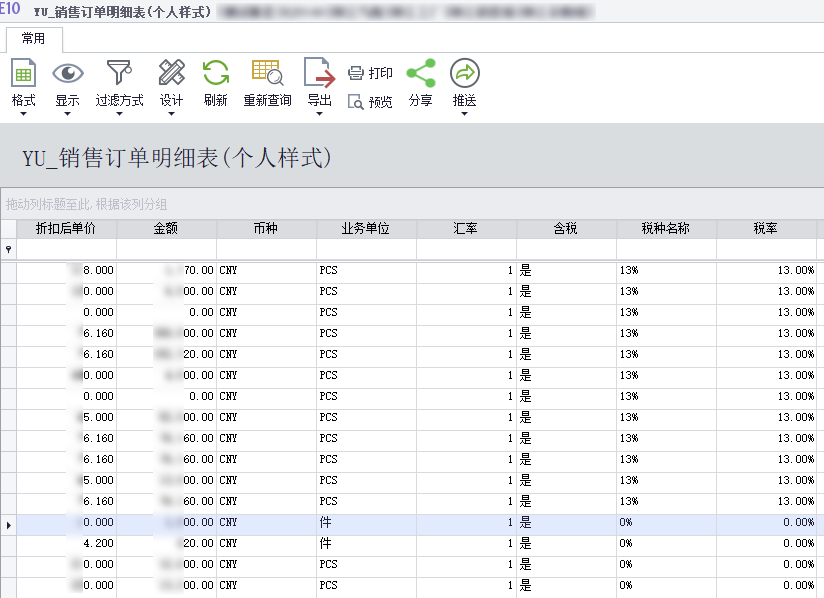Expand the 推送 dropdown arrow
This screenshot has height=598, width=824.
click(464, 114)
